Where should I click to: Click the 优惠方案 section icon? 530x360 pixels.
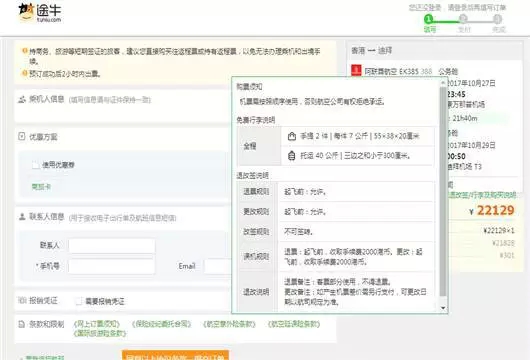pos(22,136)
